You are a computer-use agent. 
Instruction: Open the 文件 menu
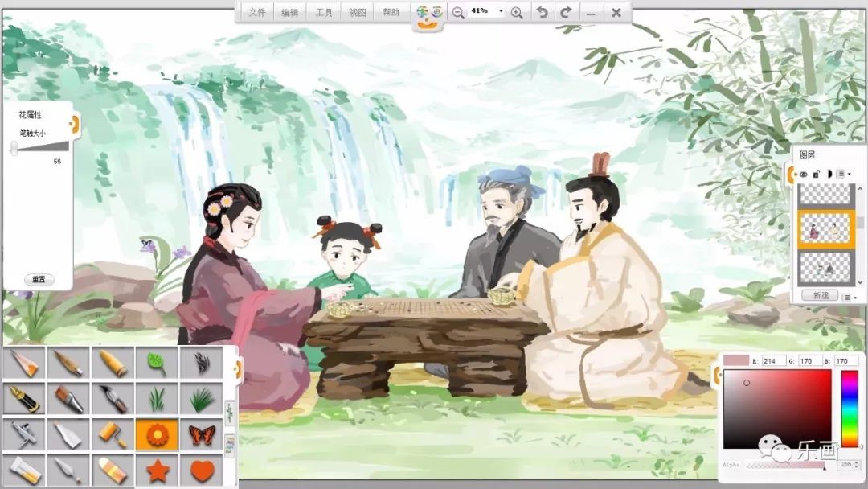point(256,13)
